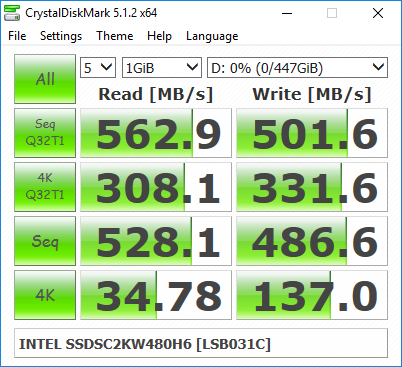Expand the 1GiB test size dropdown
402x367 pixels.
[162, 68]
